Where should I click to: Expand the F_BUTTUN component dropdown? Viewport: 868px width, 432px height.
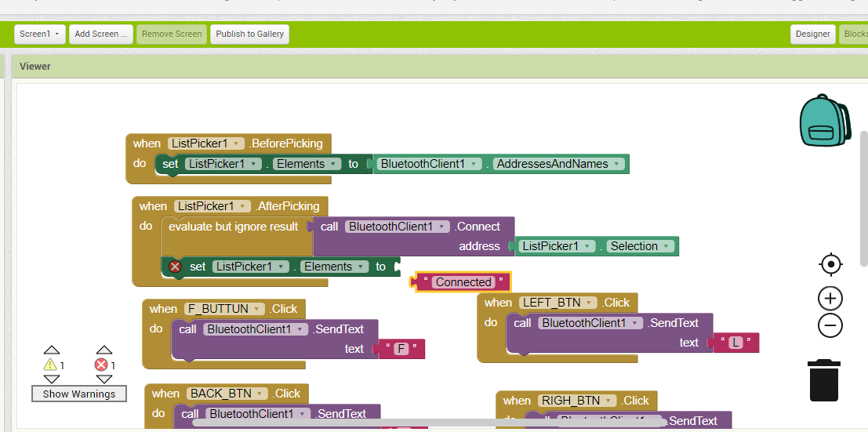(256, 309)
